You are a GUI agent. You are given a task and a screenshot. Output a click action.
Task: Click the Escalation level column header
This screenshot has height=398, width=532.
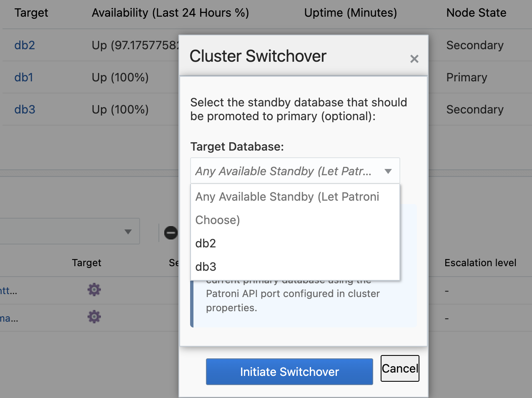point(480,263)
